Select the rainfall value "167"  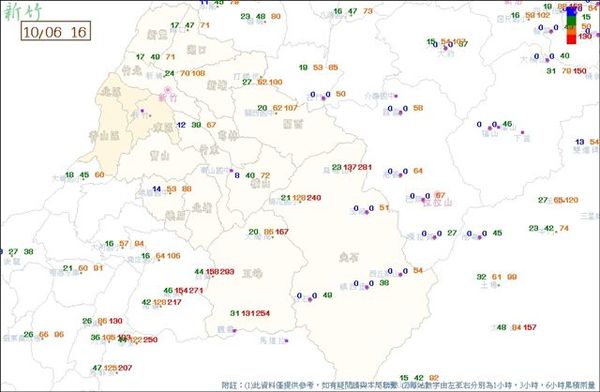[x=282, y=232]
